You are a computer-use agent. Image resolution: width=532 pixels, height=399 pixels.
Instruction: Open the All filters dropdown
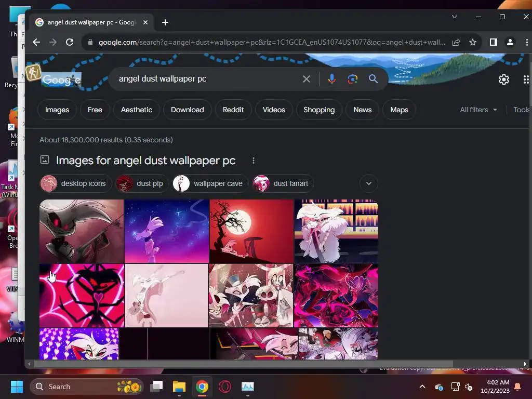(478, 110)
